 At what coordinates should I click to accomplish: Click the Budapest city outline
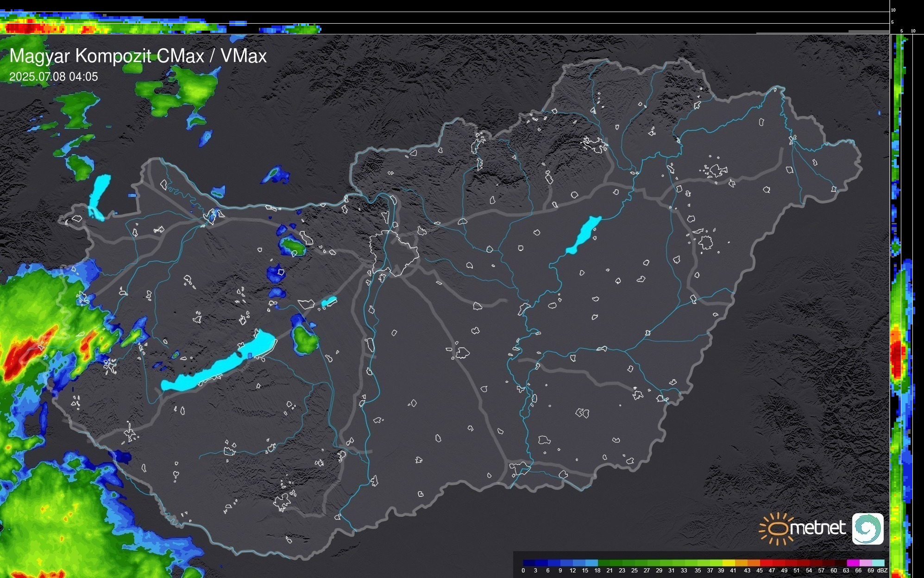[394, 253]
